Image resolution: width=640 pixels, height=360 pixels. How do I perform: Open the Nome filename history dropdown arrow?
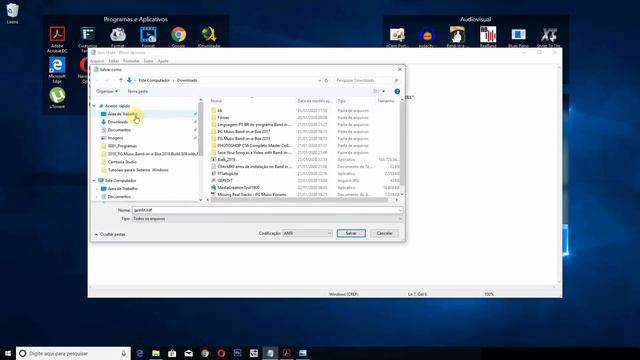pos(400,210)
